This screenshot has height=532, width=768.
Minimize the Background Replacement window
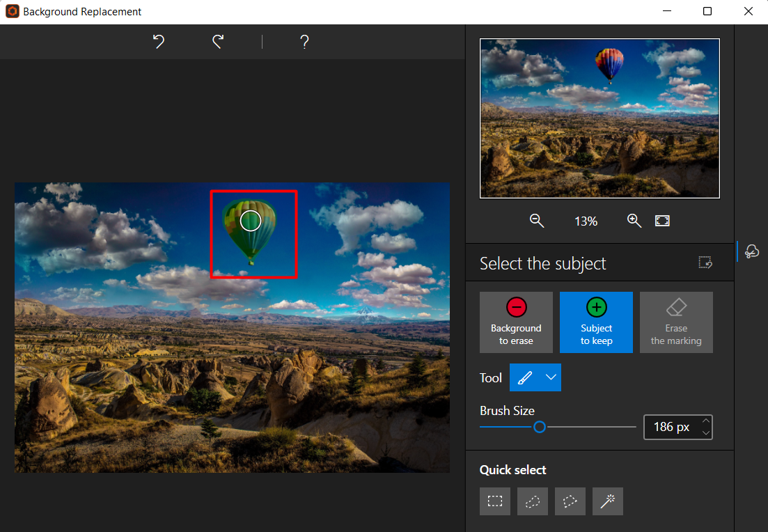click(x=667, y=10)
